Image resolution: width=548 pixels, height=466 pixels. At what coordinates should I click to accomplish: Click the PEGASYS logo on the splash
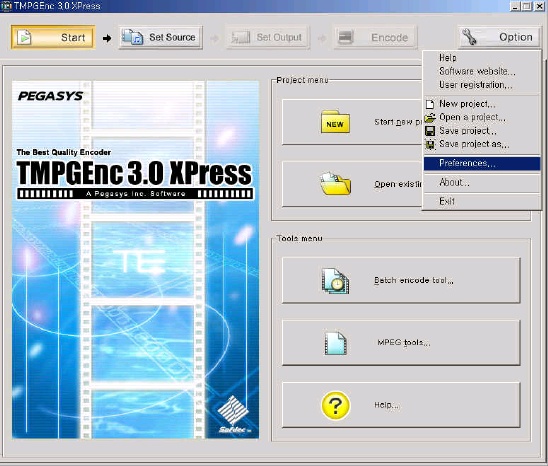tap(50, 96)
